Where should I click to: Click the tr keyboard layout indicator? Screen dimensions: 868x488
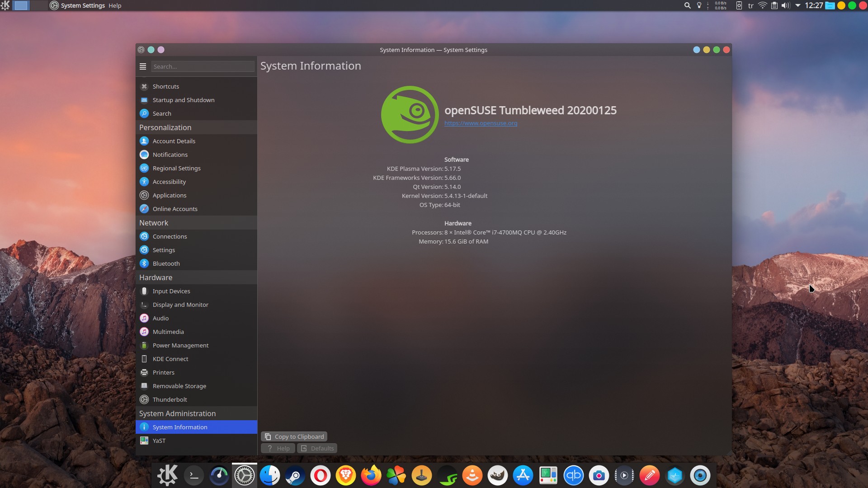pos(750,5)
